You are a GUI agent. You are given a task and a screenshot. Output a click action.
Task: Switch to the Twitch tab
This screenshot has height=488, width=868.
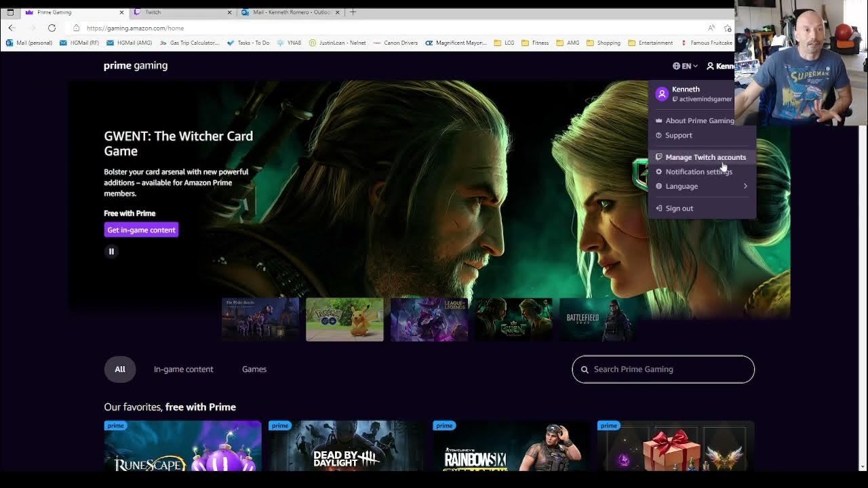182,12
